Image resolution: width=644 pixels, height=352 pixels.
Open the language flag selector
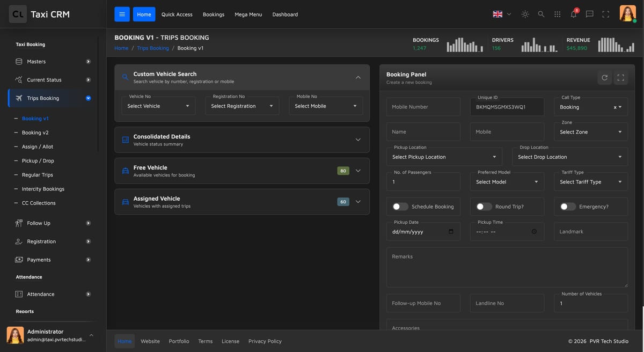502,14
